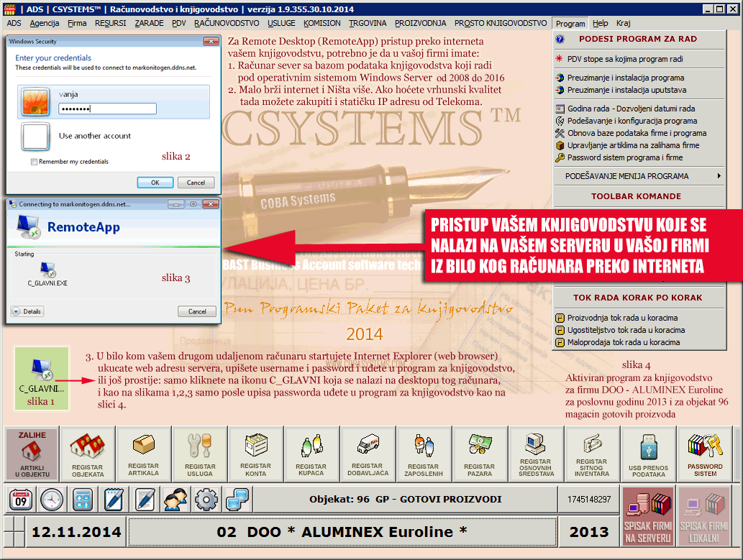Viewport: 743px width, 560px height.
Task: Open Registar Usluga
Action: coord(199,454)
